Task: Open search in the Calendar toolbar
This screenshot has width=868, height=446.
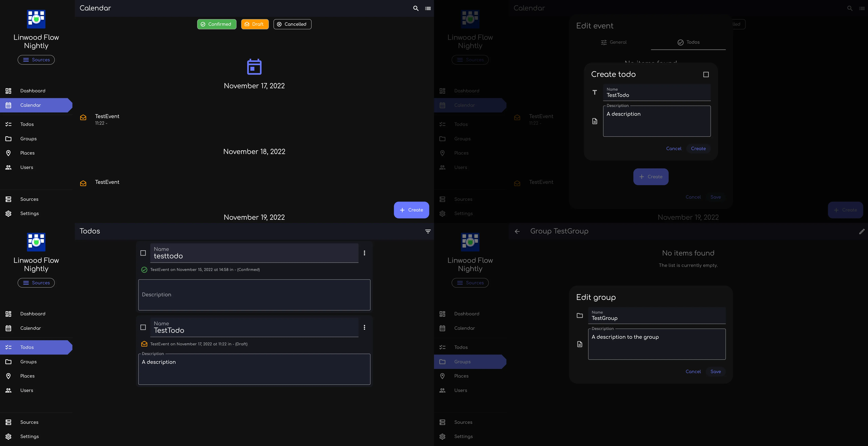Action: pyautogui.click(x=416, y=8)
